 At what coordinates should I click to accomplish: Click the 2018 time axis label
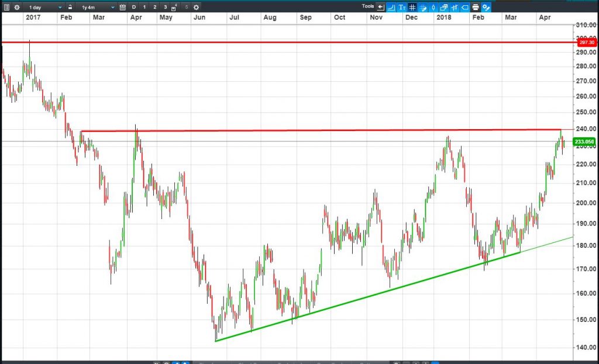click(444, 18)
